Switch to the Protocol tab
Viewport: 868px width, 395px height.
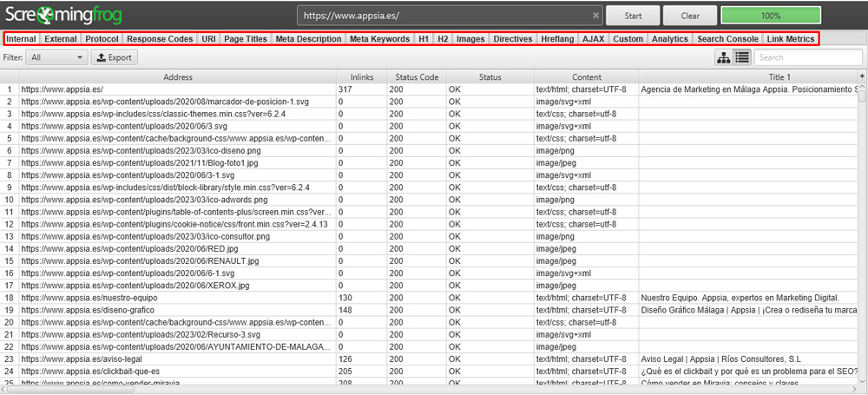(102, 39)
